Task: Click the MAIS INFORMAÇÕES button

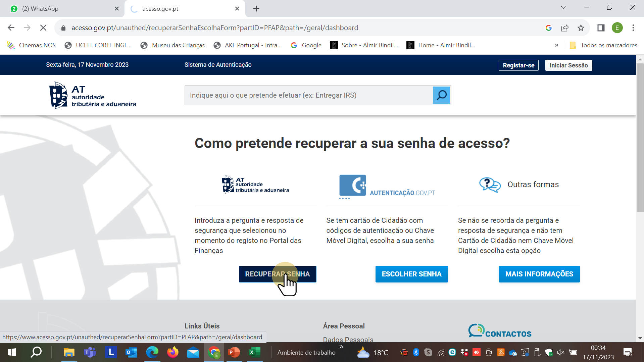Action: [539, 274]
